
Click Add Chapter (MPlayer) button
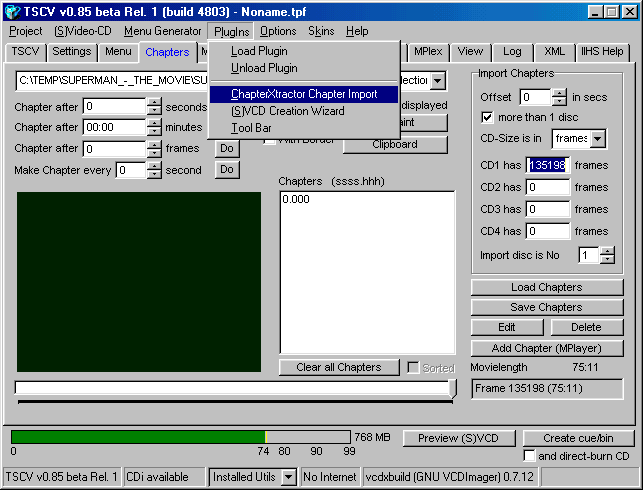pyautogui.click(x=546, y=347)
